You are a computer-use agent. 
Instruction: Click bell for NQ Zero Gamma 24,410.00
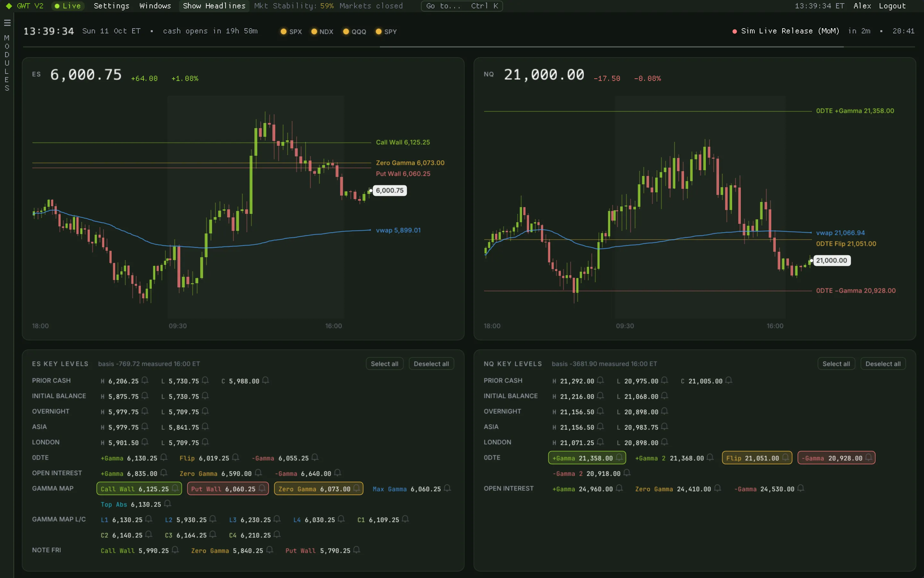coord(717,488)
